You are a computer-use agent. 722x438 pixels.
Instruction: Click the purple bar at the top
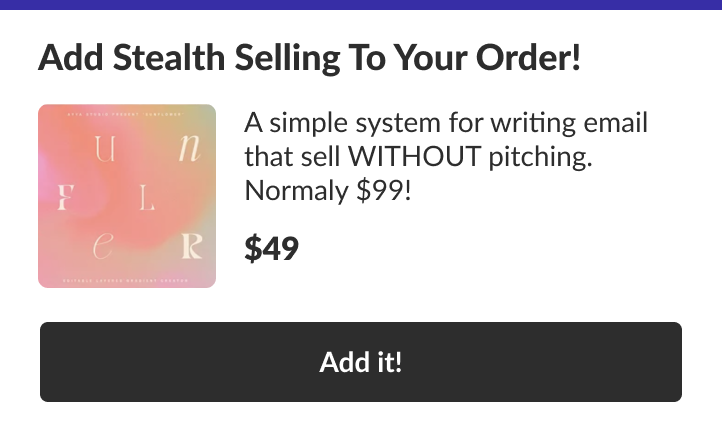pyautogui.click(x=361, y=4)
